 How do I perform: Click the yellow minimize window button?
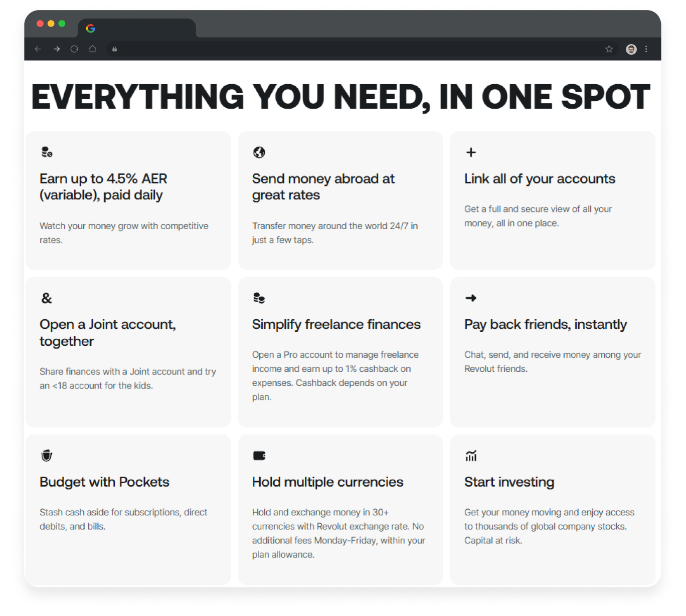pos(51,24)
